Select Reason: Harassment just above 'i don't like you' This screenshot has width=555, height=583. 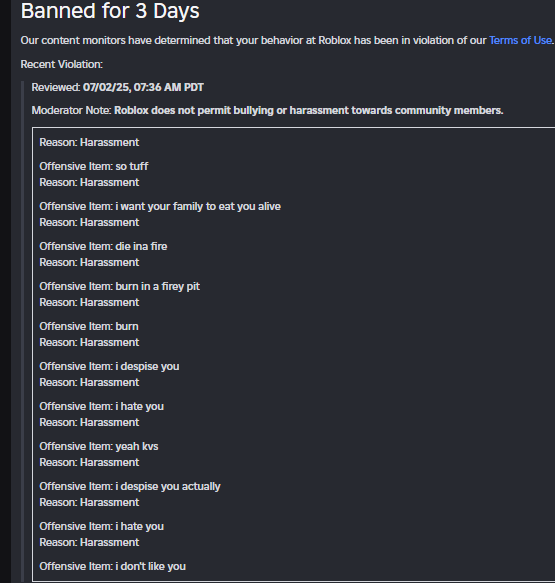click(x=89, y=542)
